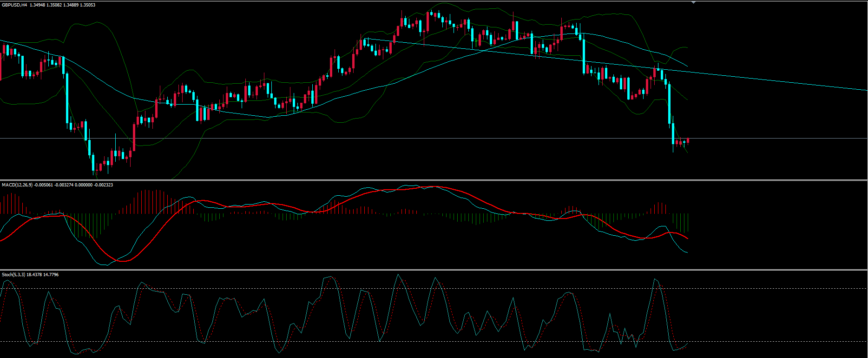Click the large cyan bearish candle in final drop
The width and height of the screenshot is (868, 358).
pyautogui.click(x=670, y=105)
